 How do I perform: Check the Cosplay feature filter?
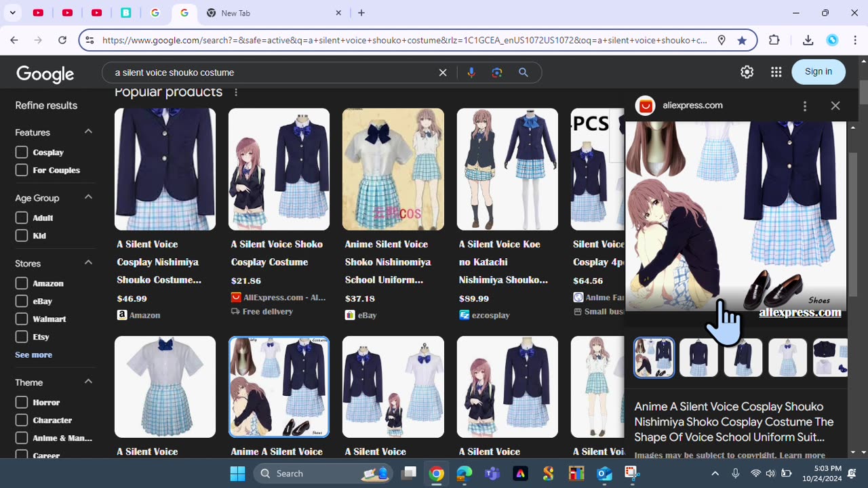(x=22, y=152)
